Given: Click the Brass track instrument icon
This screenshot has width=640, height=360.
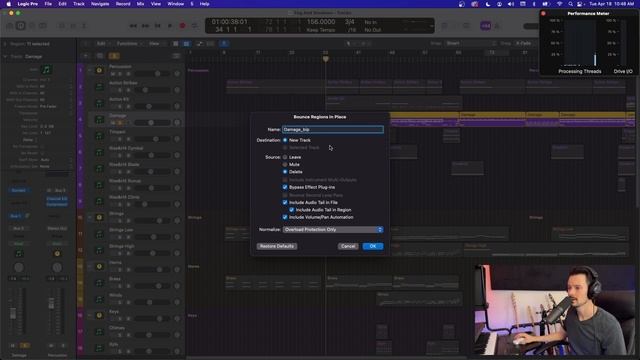Looking at the screenshot, I should [x=99, y=282].
